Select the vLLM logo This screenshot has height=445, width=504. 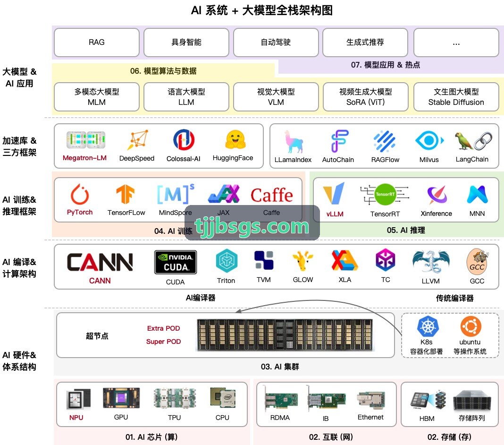(x=334, y=193)
